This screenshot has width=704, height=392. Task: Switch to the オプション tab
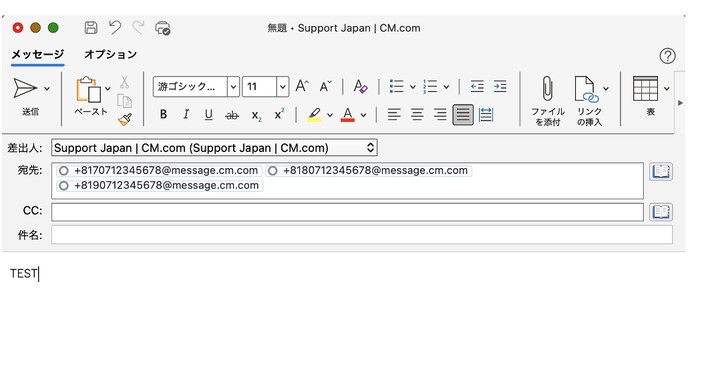pyautogui.click(x=111, y=54)
